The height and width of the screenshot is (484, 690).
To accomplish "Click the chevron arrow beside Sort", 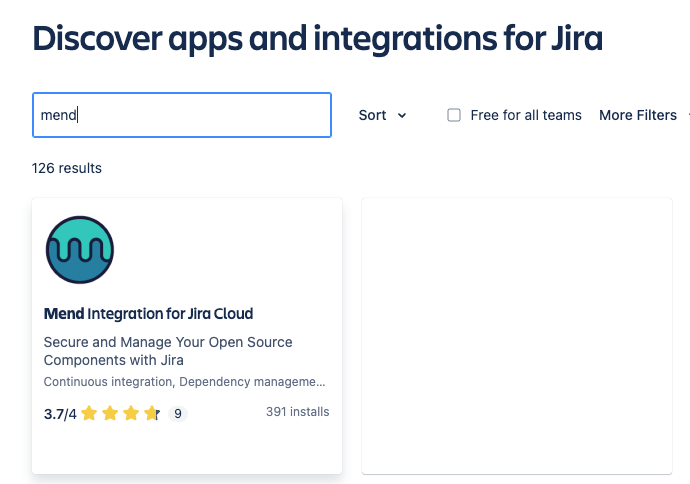I will point(402,115).
